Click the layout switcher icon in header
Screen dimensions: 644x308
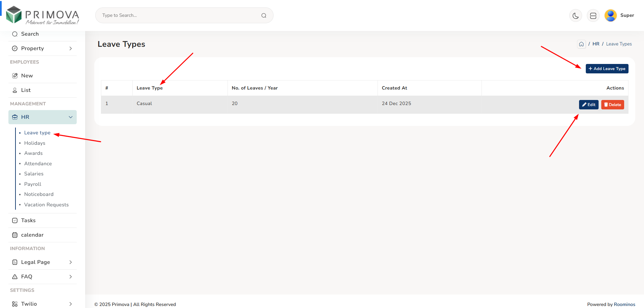[x=593, y=15]
